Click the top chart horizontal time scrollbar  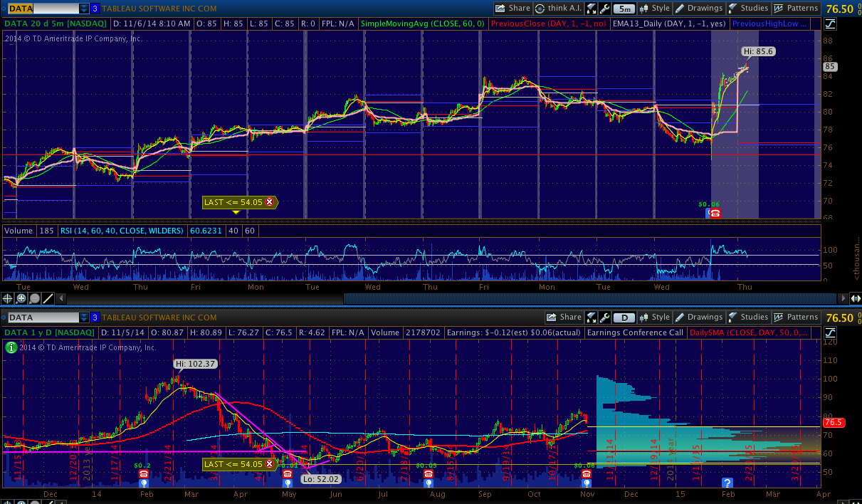pyautogui.click(x=591, y=298)
